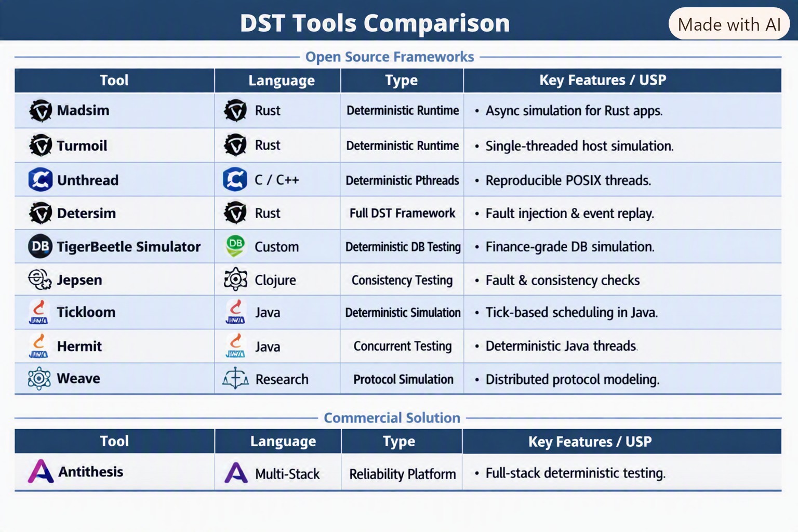This screenshot has width=798, height=532.
Task: Click the Reliability Platform type cell
Action: 402,474
